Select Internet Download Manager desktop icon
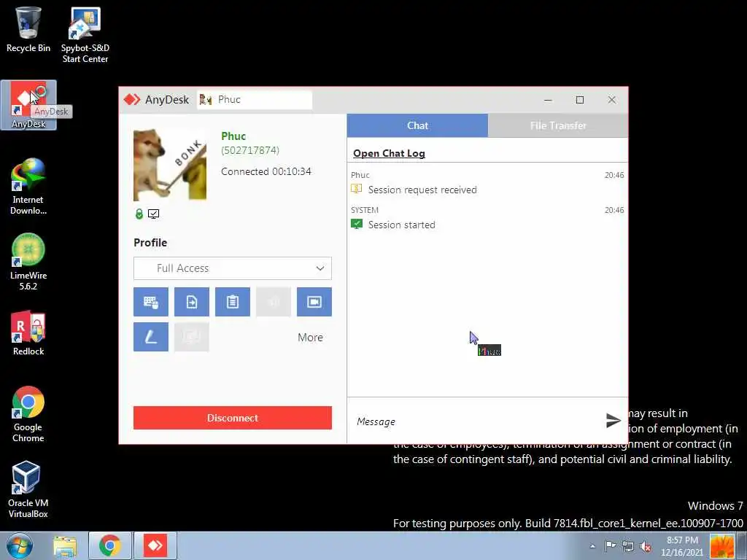Viewport: 747px width, 560px height. [28, 187]
